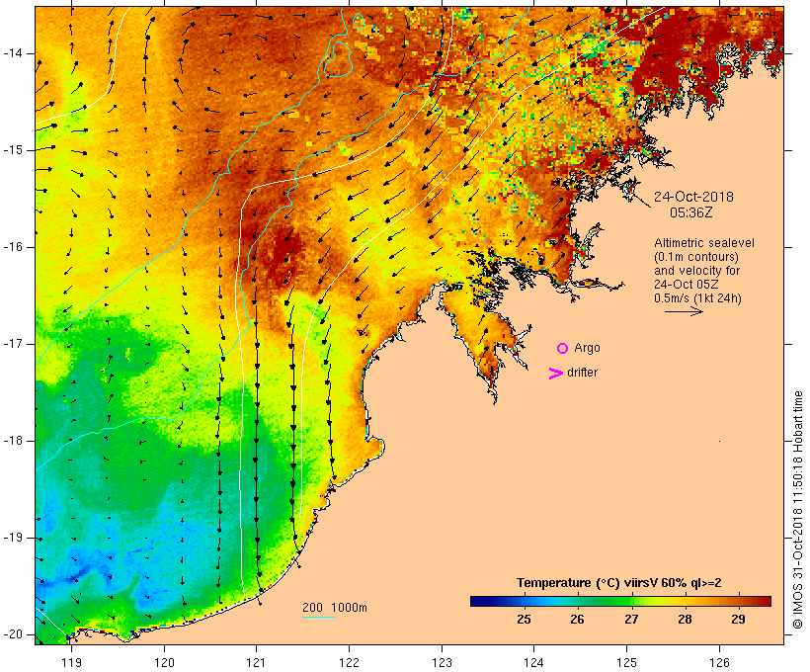Image resolution: width=810 pixels, height=672 pixels.
Task: Click the Temperature viirsV colorbar title
Action: pyautogui.click(x=619, y=583)
